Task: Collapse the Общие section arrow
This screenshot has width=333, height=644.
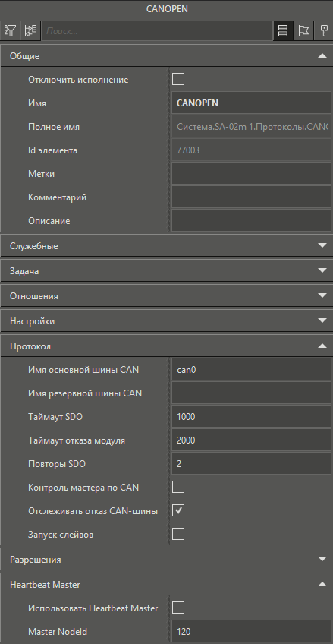Action: point(322,56)
